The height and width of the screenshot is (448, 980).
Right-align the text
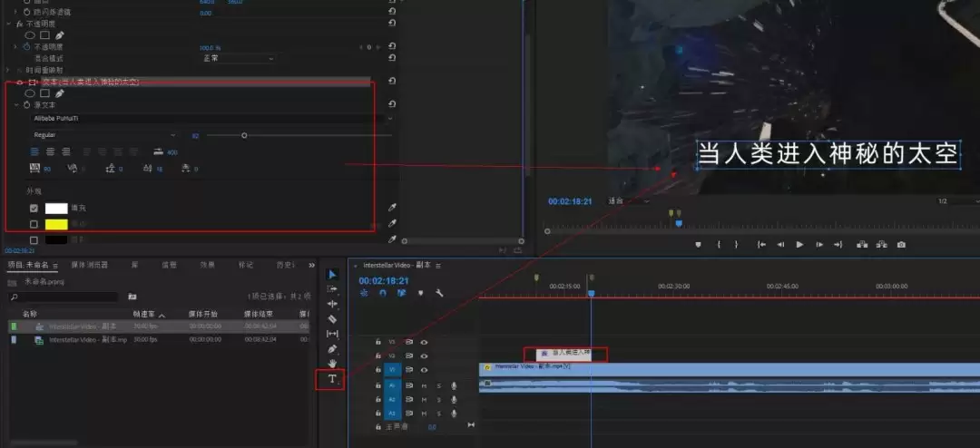click(66, 151)
